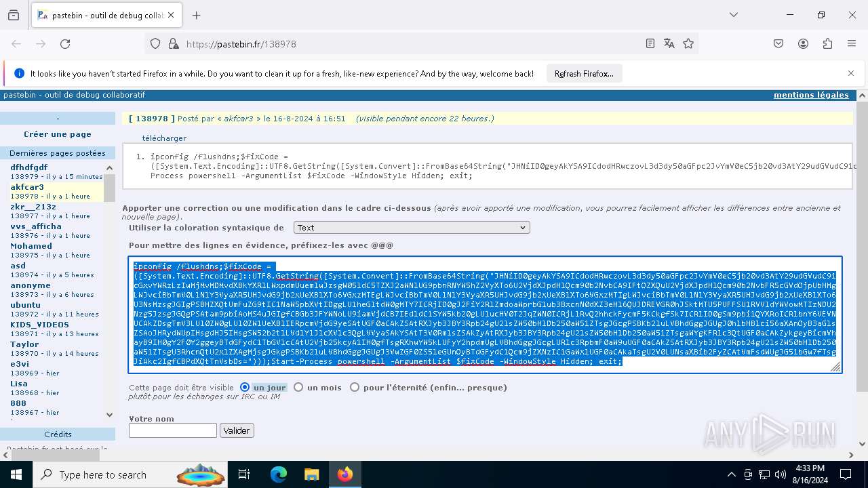
Task: Click the Windows Start button
Action: click(x=16, y=474)
